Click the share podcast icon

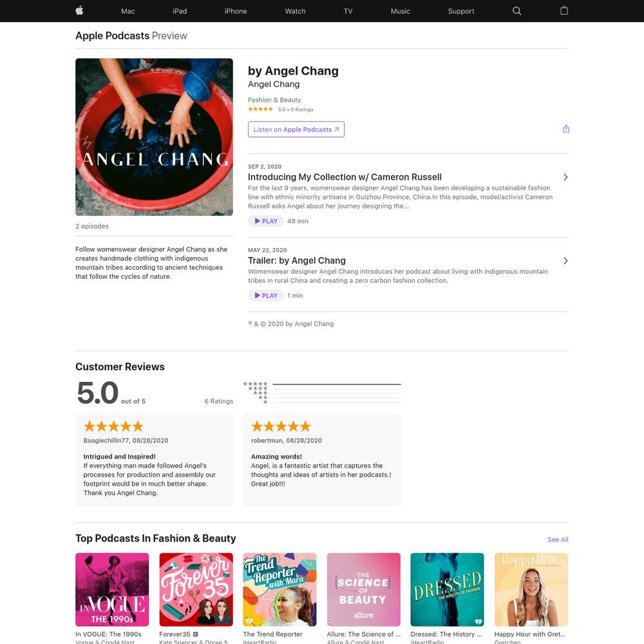(x=565, y=129)
